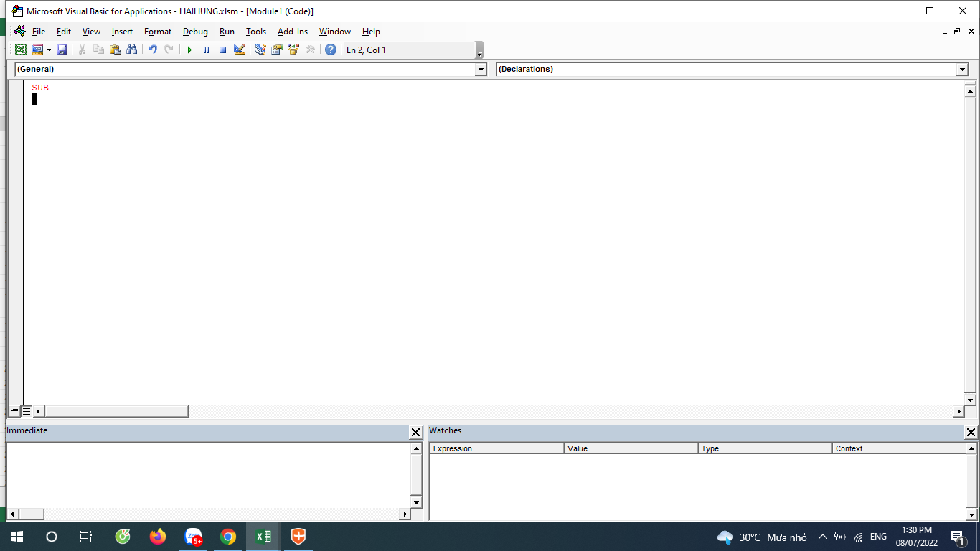
Task: Click code window vertical scroll up arrow
Action: (x=970, y=90)
